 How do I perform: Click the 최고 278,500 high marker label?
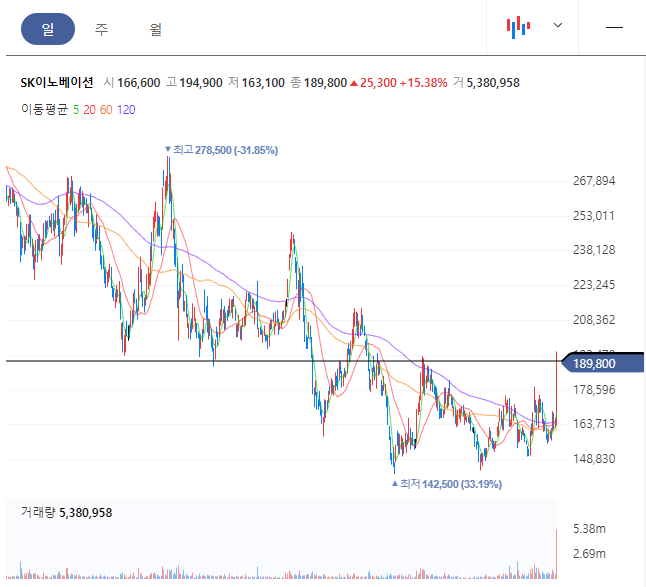[x=222, y=150]
